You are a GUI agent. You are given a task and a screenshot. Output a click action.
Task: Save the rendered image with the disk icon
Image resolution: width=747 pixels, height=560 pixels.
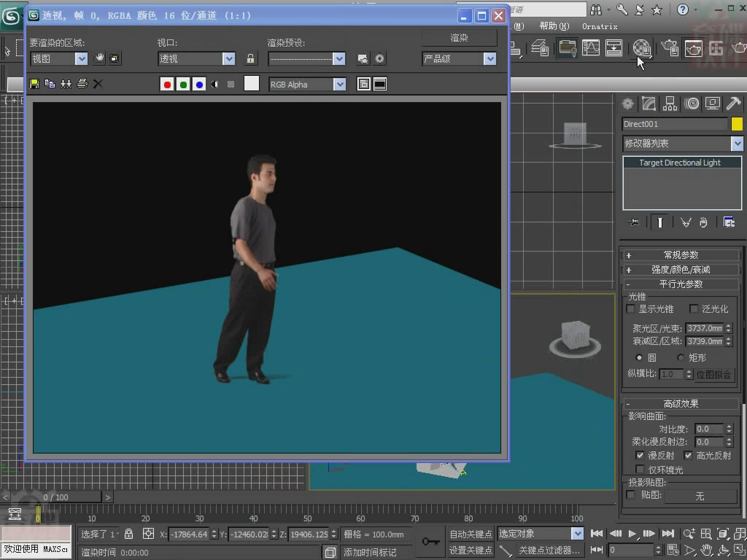tap(34, 84)
